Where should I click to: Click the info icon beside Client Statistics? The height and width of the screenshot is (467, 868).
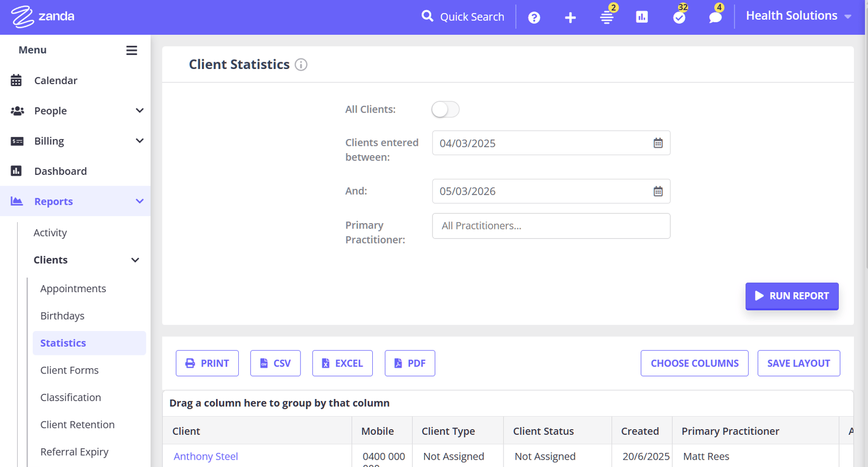(x=301, y=64)
